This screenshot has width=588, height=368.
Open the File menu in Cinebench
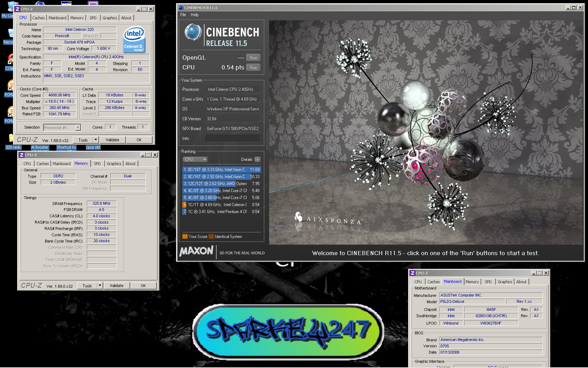[x=183, y=15]
